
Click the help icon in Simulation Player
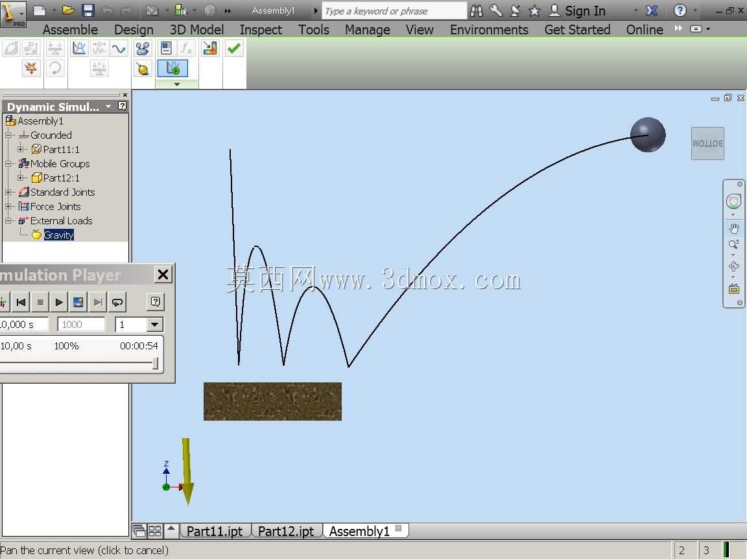click(x=156, y=301)
